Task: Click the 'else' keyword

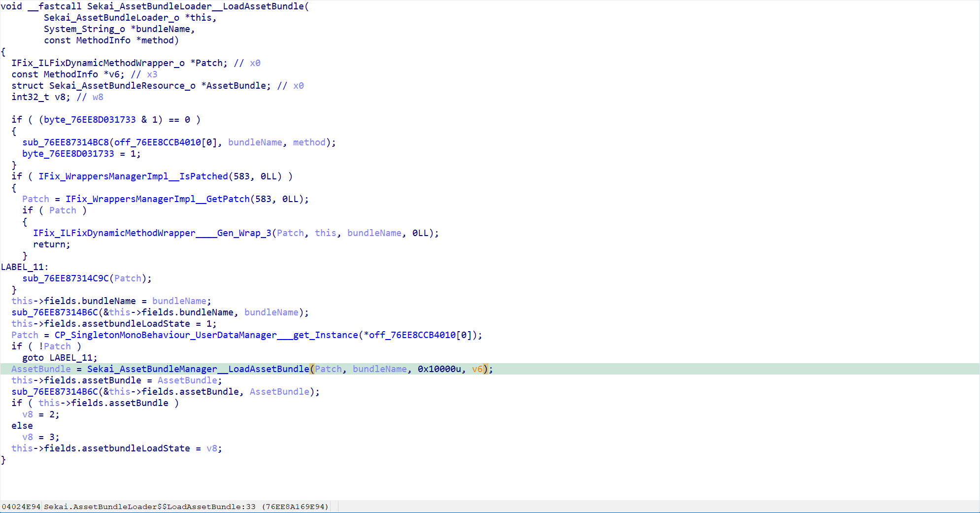Action: [x=22, y=426]
